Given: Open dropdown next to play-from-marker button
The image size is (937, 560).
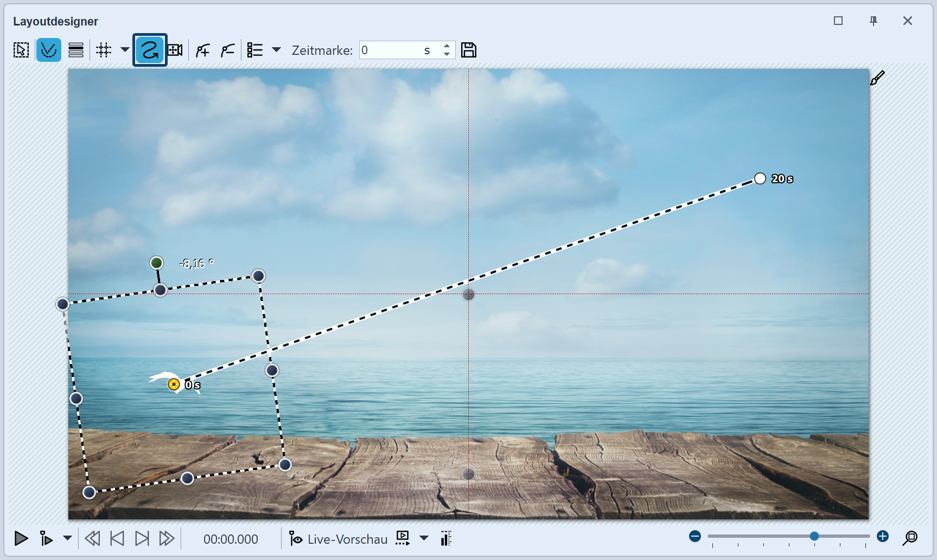Looking at the screenshot, I should pyautogui.click(x=67, y=538).
